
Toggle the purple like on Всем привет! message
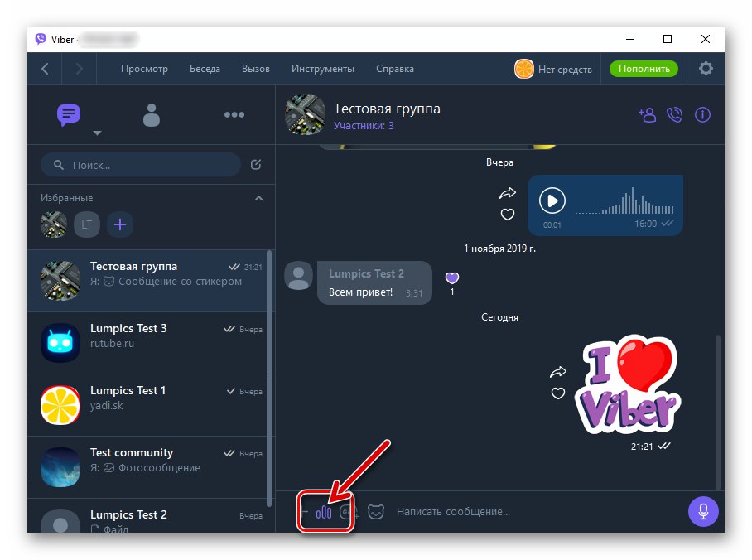pyautogui.click(x=451, y=278)
